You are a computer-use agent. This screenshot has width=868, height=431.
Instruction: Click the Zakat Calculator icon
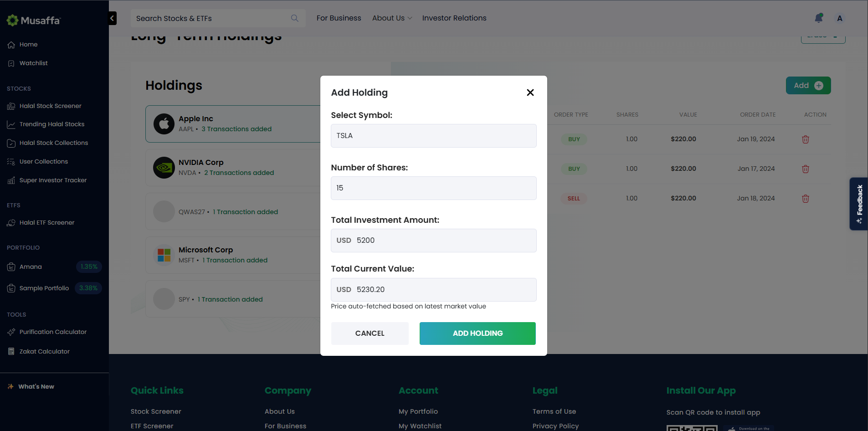point(11,352)
